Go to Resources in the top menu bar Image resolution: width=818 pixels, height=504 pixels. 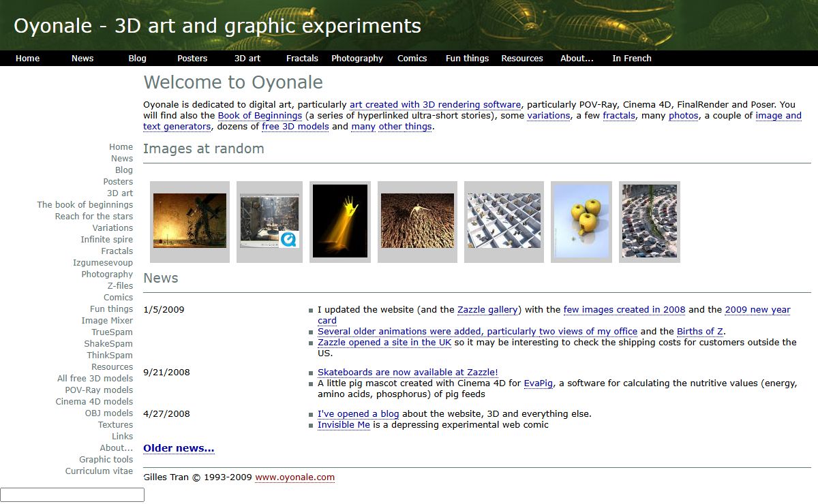coord(522,59)
